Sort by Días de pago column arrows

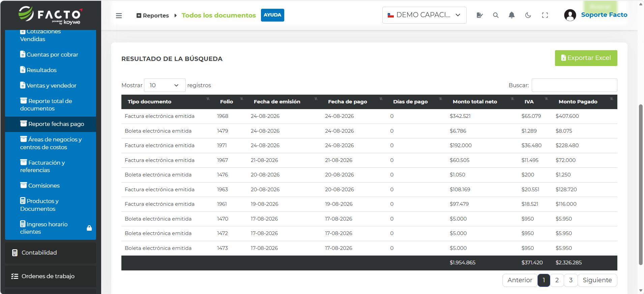click(x=440, y=99)
